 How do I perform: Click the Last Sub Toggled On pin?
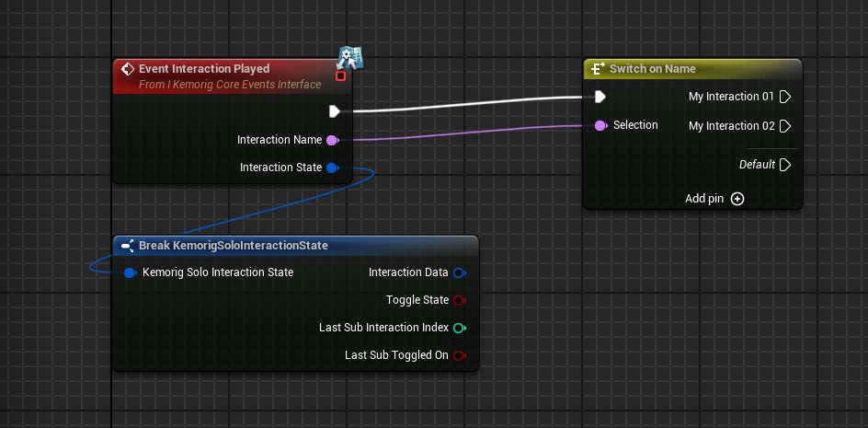tap(459, 355)
